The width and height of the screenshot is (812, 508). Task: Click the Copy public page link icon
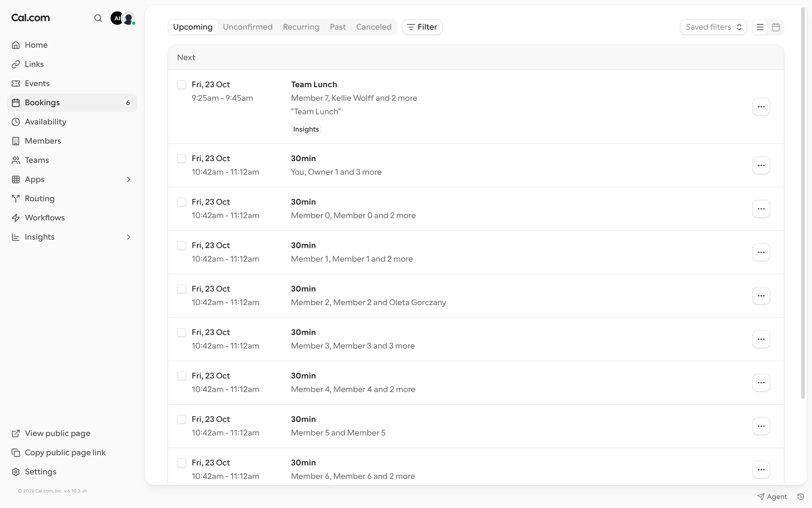[16, 453]
